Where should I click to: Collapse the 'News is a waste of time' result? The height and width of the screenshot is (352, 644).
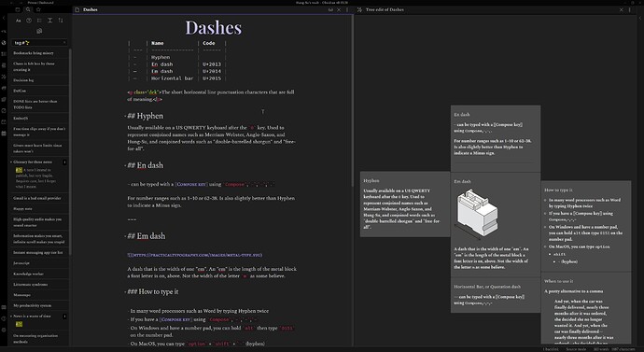pos(11,317)
